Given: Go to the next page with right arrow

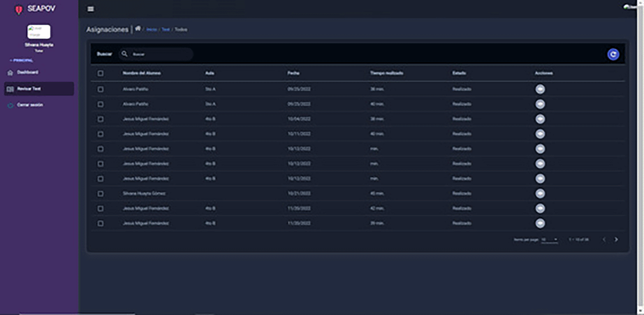Looking at the screenshot, I should coord(616,239).
